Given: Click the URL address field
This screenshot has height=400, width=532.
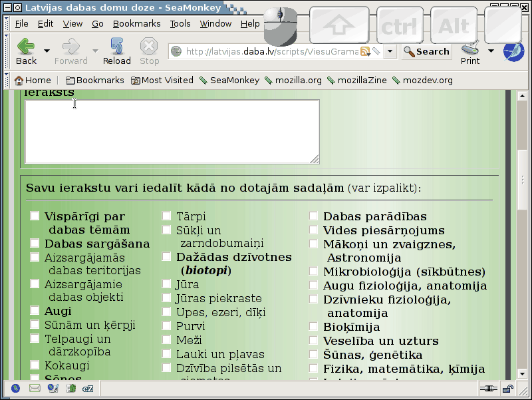Looking at the screenshot, I should point(271,52).
